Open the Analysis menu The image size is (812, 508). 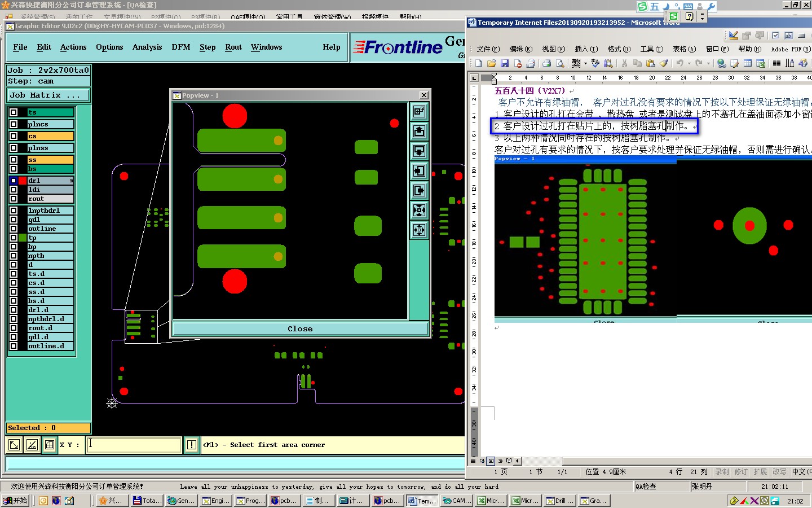[x=147, y=47]
